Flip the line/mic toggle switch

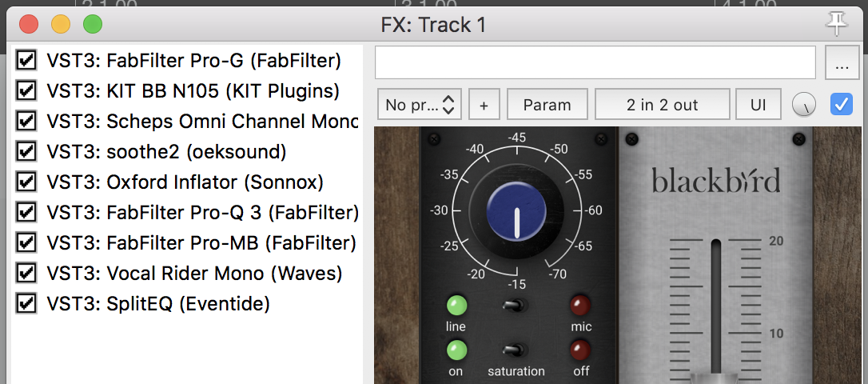[516, 305]
